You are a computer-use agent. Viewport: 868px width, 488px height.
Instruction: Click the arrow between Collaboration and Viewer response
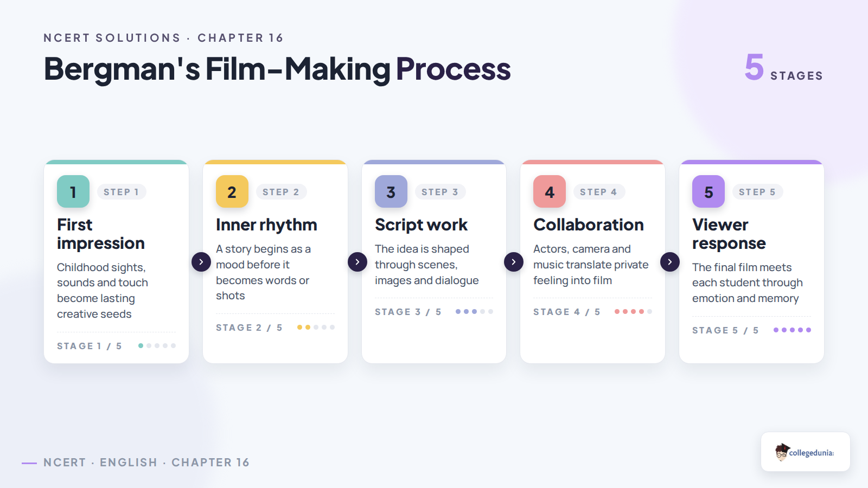[x=670, y=262]
